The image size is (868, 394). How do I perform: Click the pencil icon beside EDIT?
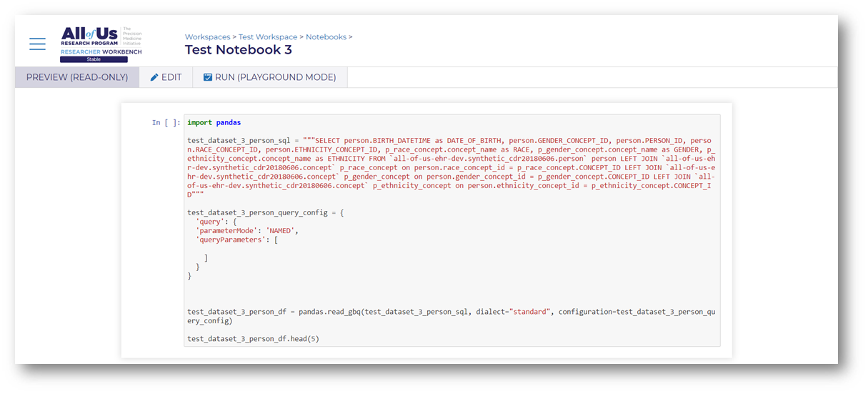pos(154,77)
